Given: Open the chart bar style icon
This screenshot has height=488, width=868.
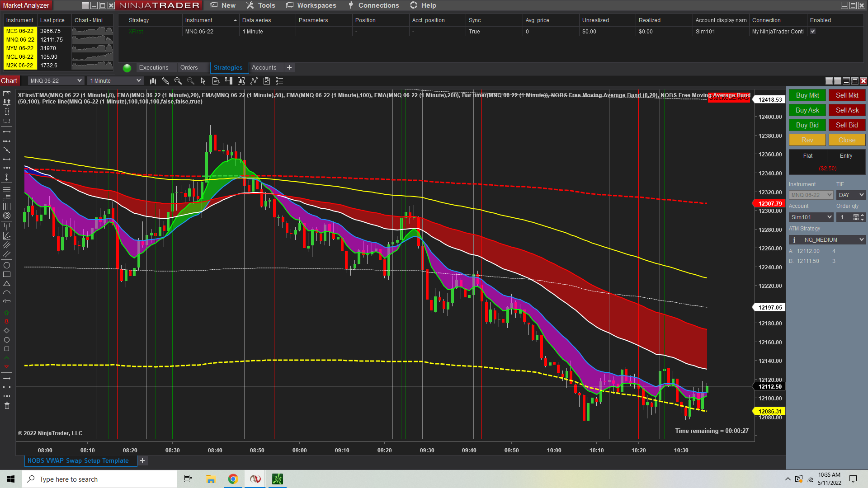Looking at the screenshot, I should pos(153,81).
